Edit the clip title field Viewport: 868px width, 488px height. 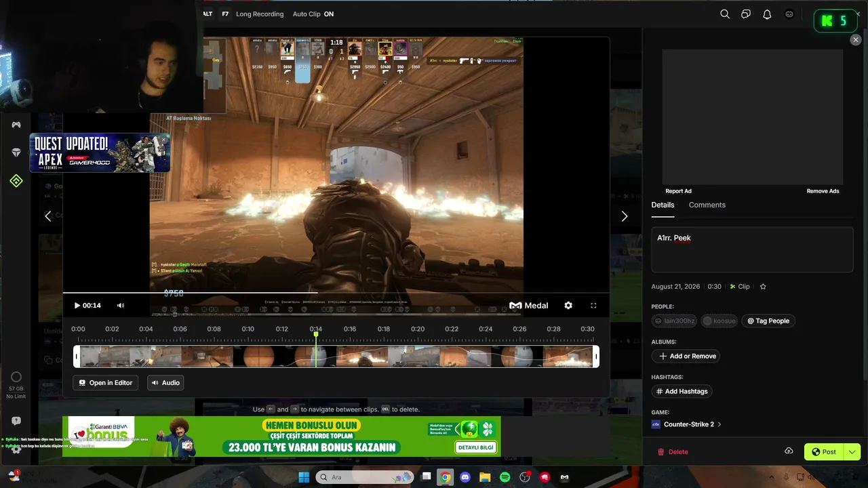coord(752,249)
